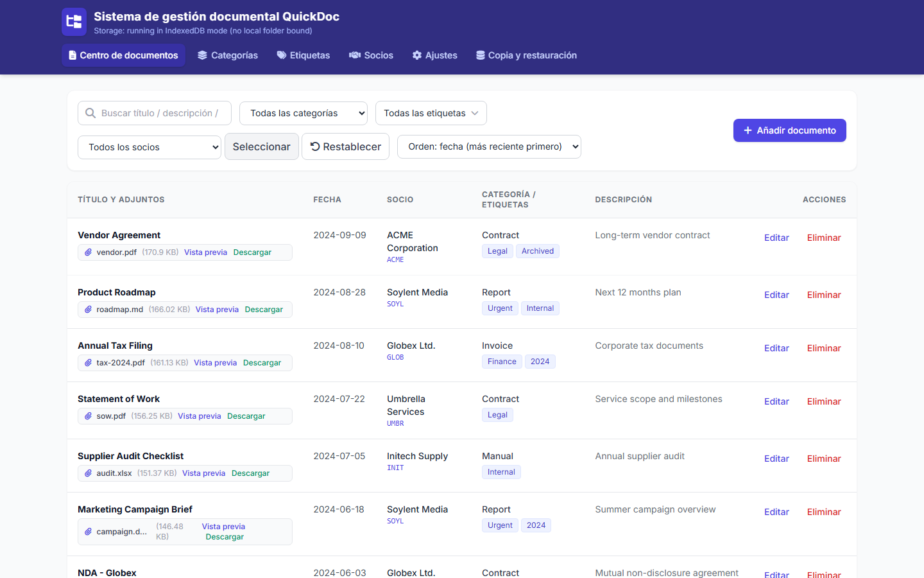Screen dimensions: 924x578
Task: Delete the Product Roadmap document
Action: click(x=824, y=295)
